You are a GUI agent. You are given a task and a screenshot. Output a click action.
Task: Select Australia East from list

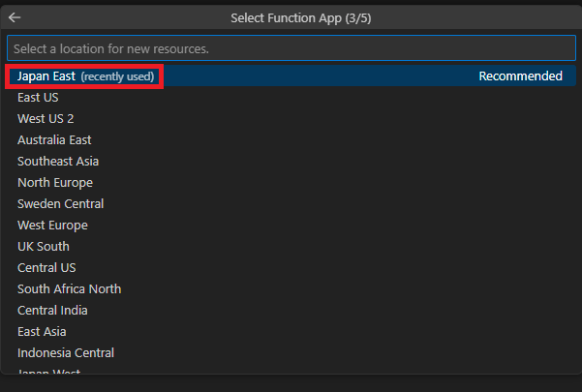[x=54, y=140]
